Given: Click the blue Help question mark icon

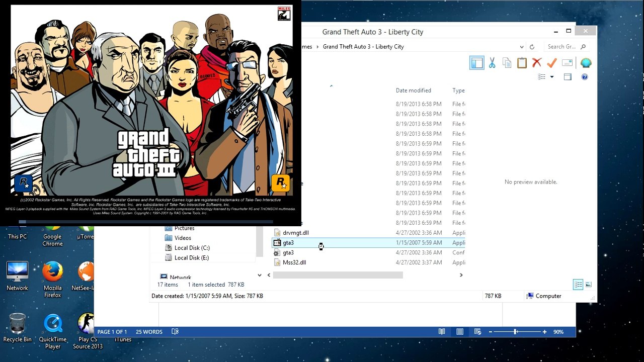Looking at the screenshot, I should (x=585, y=77).
